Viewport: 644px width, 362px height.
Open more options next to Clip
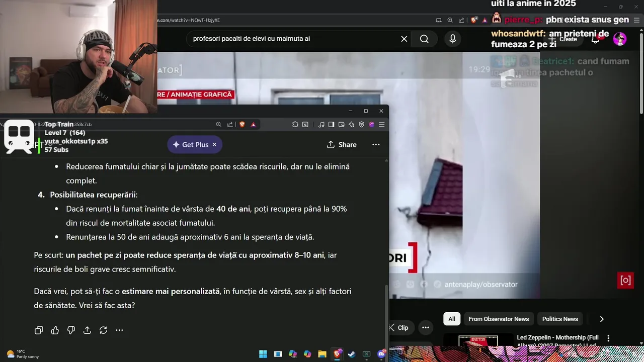(426, 327)
